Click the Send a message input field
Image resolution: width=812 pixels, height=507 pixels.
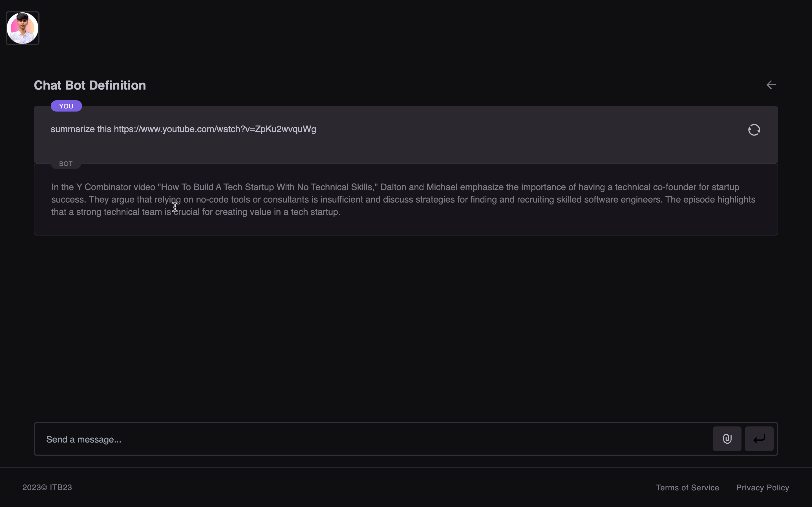tap(369, 439)
